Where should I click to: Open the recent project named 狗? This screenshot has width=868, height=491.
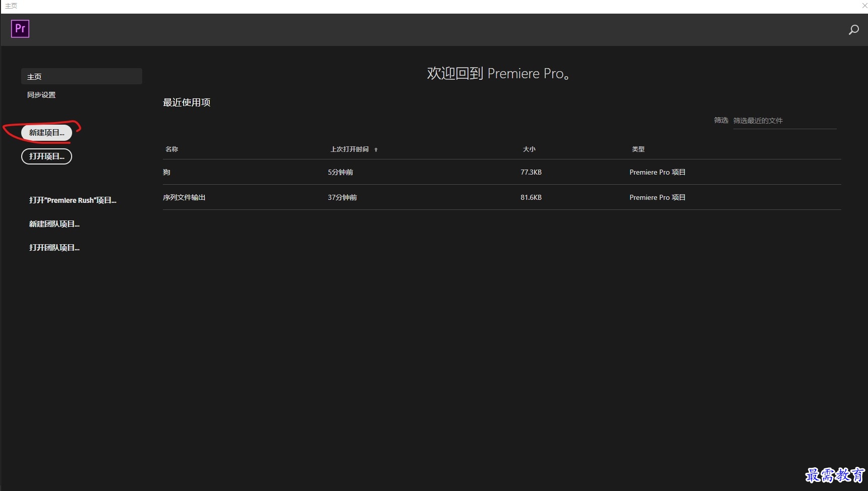[166, 172]
